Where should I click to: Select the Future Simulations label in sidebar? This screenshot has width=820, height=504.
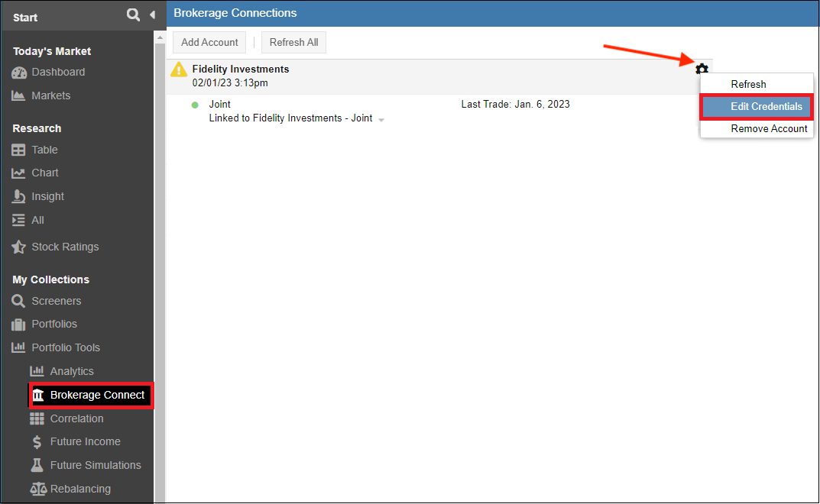pos(96,465)
